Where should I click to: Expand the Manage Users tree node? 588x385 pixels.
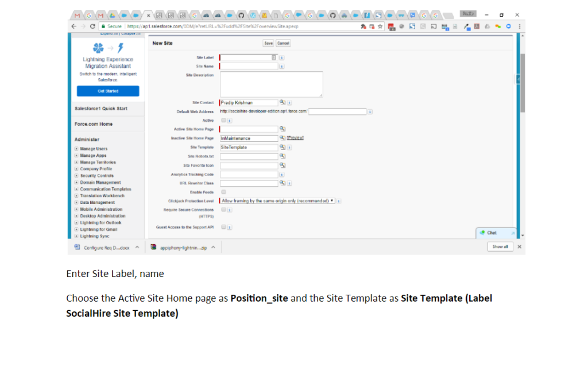(x=76, y=149)
